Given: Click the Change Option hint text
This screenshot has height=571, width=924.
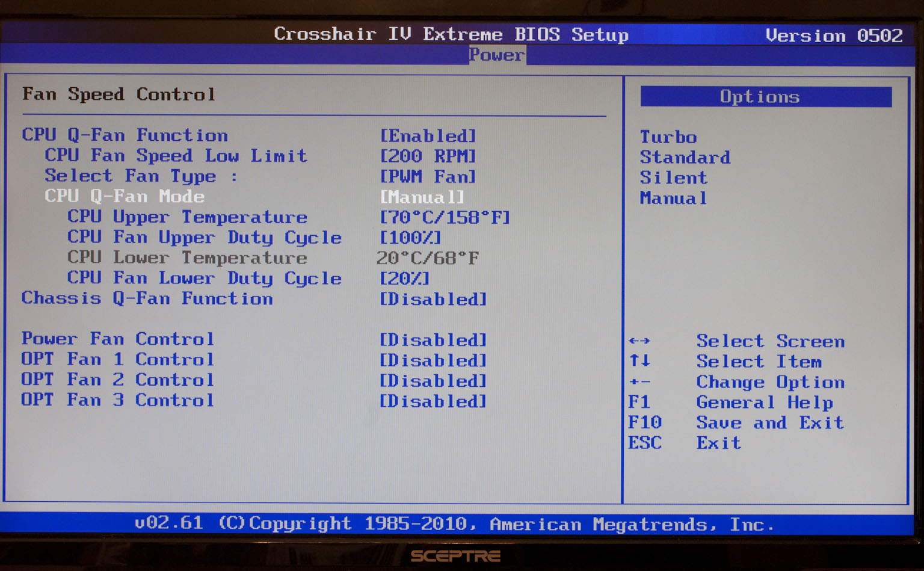Looking at the screenshot, I should coord(771,383).
